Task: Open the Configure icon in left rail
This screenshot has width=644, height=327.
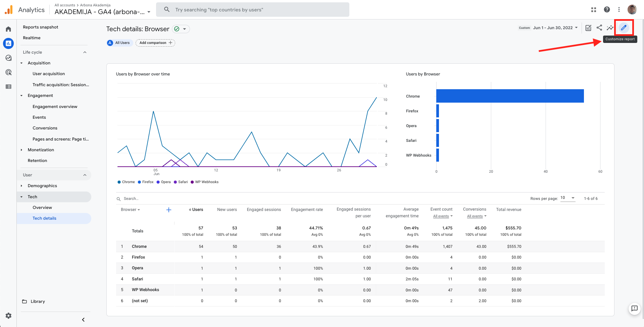Action: point(8,87)
